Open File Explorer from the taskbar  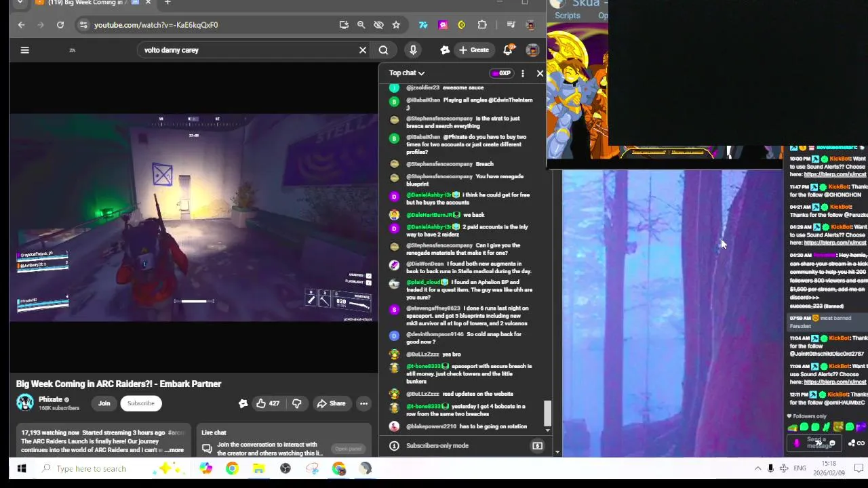point(258,468)
